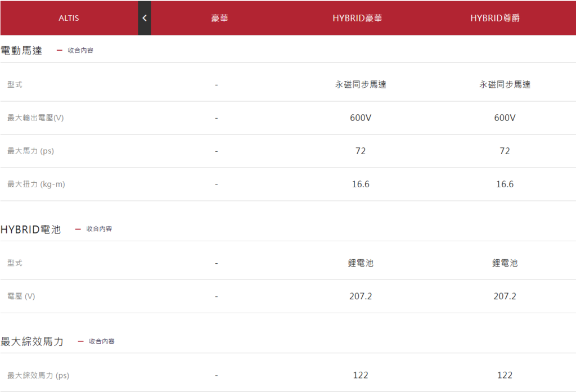
Task: Click the 207.2 voltage value under HYBRID豪華
Action: coord(361,296)
